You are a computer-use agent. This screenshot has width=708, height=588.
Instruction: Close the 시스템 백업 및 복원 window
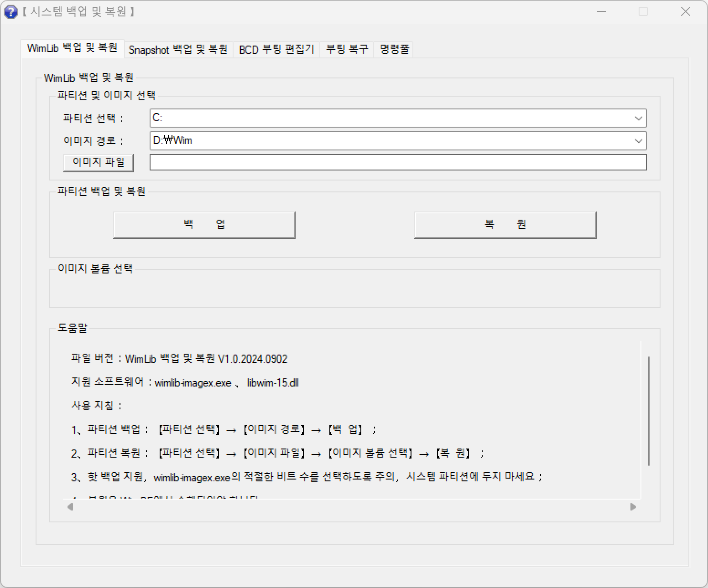pyautogui.click(x=685, y=12)
